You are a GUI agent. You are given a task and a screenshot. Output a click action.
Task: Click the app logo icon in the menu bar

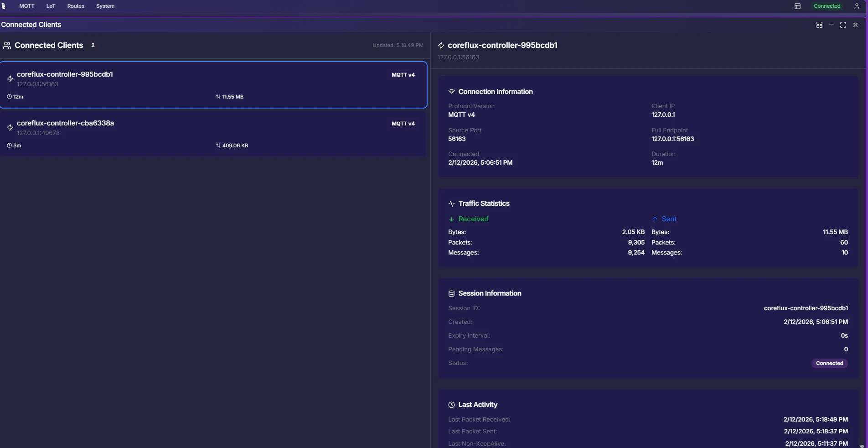click(4, 6)
